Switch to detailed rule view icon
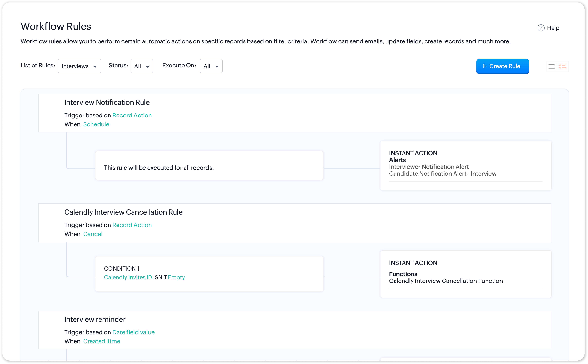The width and height of the screenshot is (588, 364). click(563, 66)
